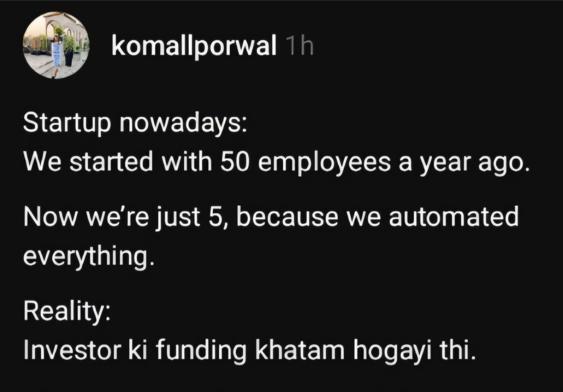Click the 1h timestamp
The height and width of the screenshot is (392, 563).
pos(299,46)
